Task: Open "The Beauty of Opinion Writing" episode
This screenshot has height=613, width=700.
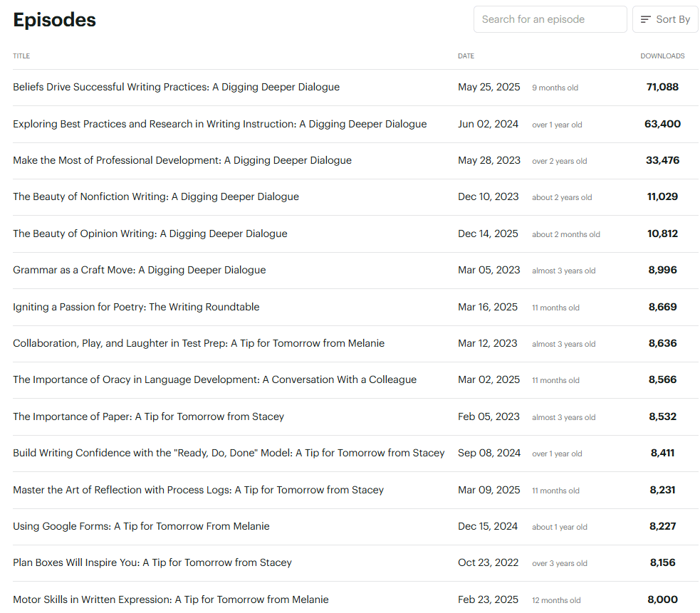Action: point(150,234)
